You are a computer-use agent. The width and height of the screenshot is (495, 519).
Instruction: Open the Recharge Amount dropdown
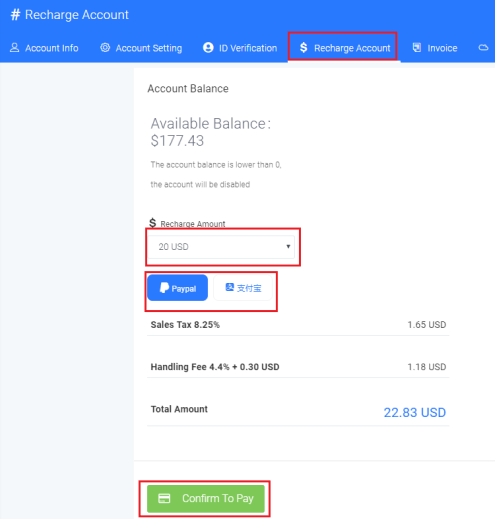click(x=222, y=247)
